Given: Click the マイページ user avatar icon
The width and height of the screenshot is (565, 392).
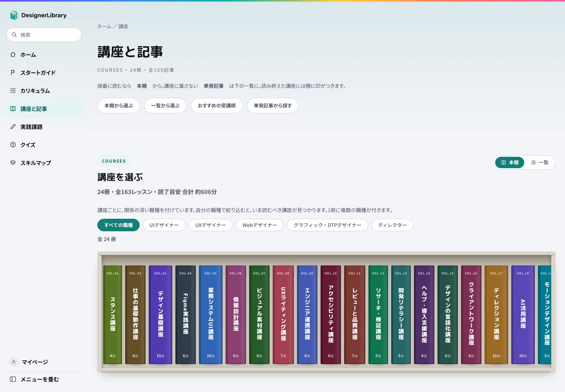Looking at the screenshot, I should [x=14, y=362].
